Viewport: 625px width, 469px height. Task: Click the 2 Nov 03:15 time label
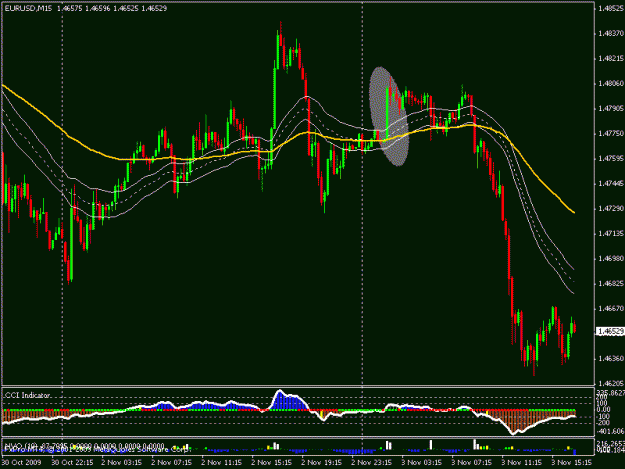point(122,463)
